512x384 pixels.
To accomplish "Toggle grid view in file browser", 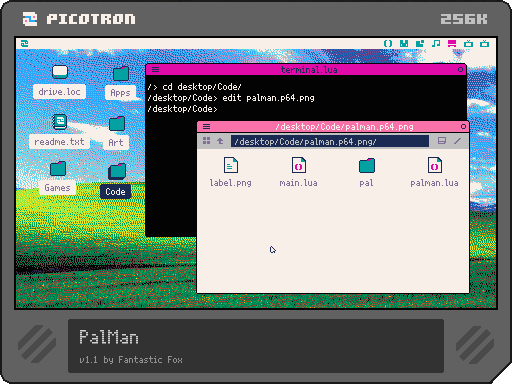I will coord(206,141).
